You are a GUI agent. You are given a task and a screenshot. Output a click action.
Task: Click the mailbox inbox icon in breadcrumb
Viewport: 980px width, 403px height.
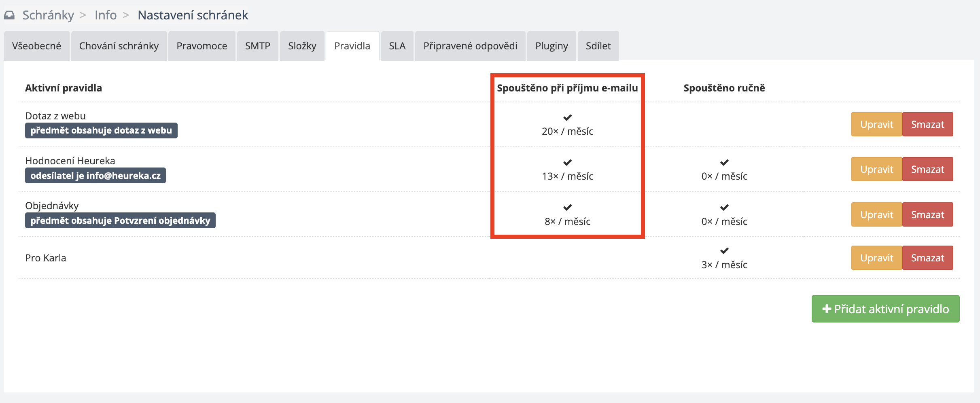pyautogui.click(x=9, y=15)
